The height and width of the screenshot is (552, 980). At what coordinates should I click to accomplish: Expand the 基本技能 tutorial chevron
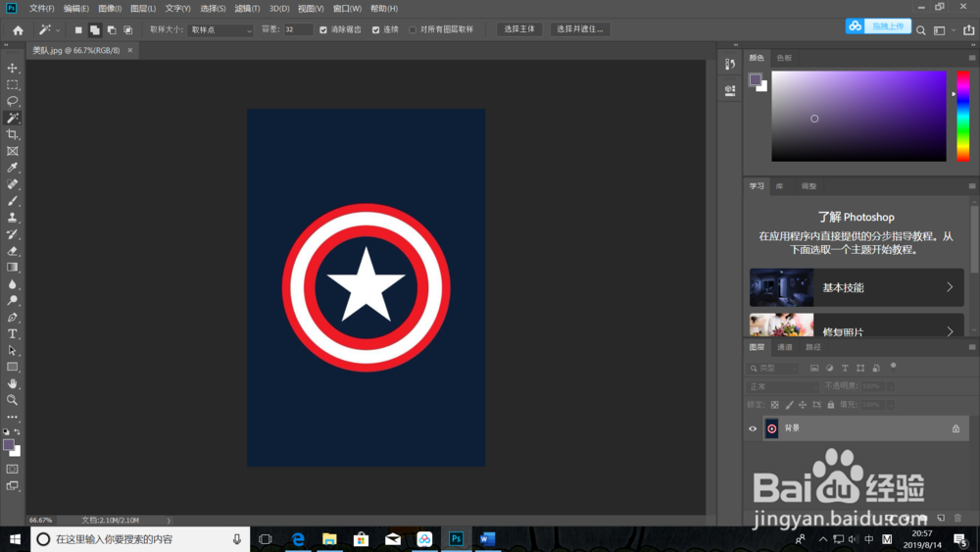coord(950,287)
